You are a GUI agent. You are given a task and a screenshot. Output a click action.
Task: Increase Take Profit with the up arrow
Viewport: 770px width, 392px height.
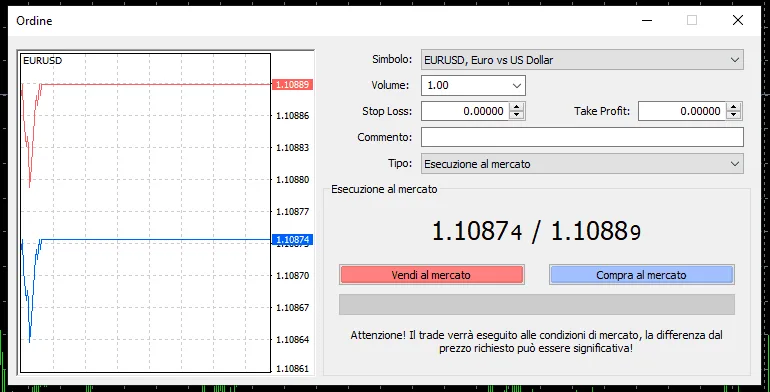click(733, 107)
